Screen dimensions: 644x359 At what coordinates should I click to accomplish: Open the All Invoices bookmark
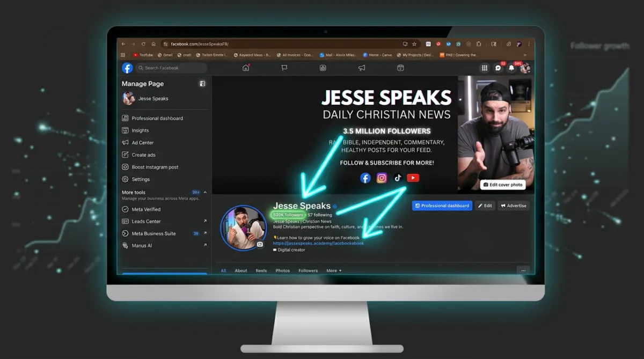pyautogui.click(x=295, y=55)
